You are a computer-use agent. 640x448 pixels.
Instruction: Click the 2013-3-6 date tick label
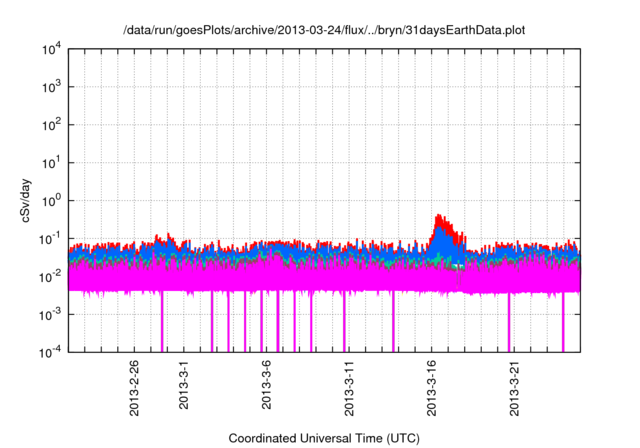coord(266,384)
